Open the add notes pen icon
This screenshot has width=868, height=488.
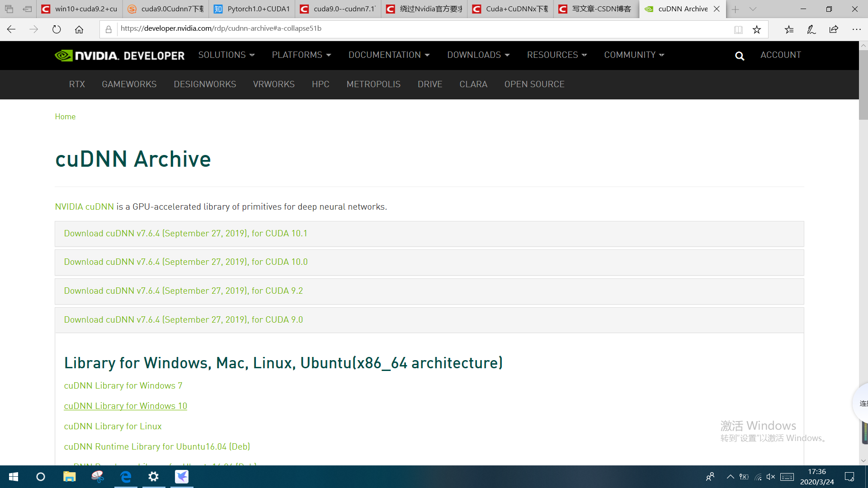pyautogui.click(x=811, y=29)
